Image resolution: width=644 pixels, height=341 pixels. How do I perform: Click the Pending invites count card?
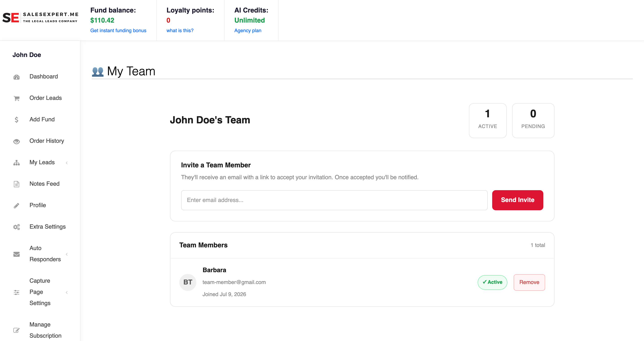pos(533,121)
